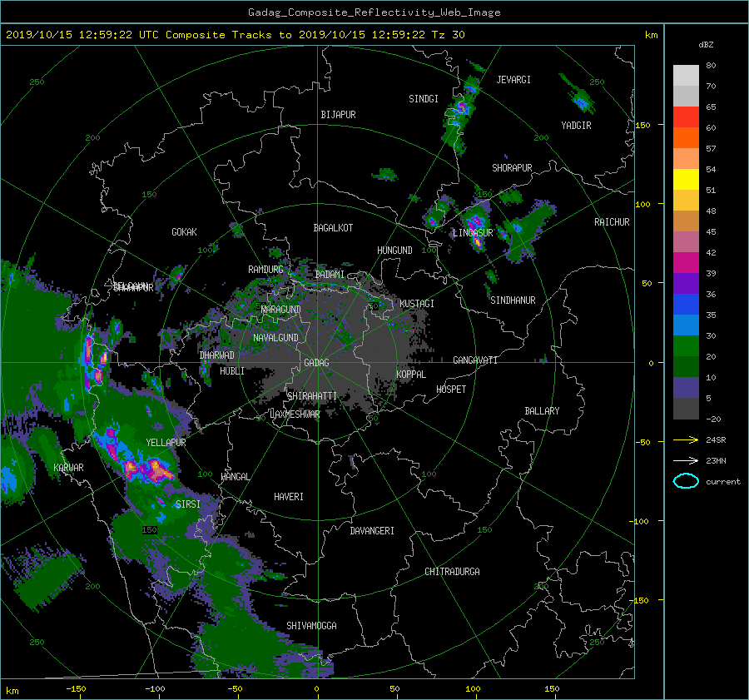Click the GADAG radar center label
The image size is (749, 700).
[316, 363]
